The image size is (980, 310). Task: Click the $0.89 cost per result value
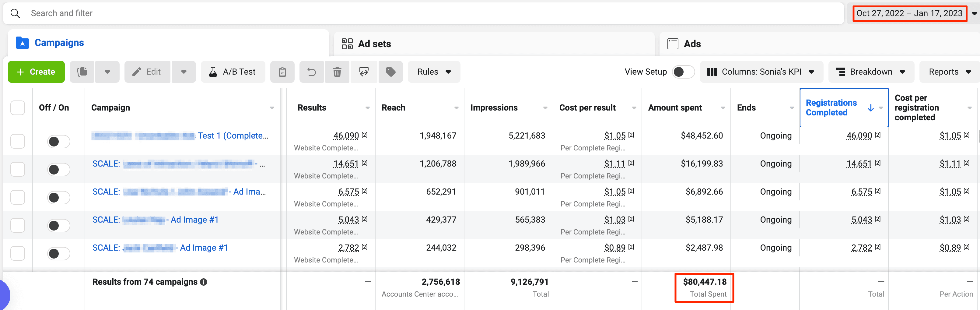click(x=615, y=248)
